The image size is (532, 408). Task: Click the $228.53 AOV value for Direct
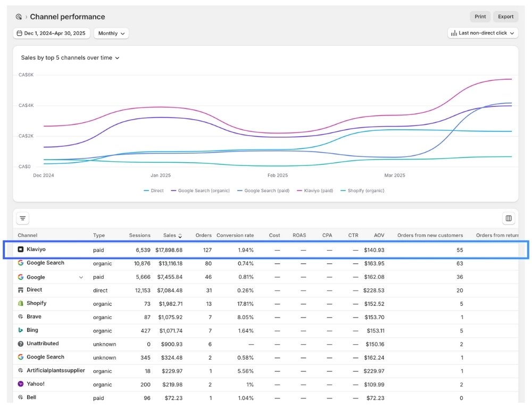373,290
